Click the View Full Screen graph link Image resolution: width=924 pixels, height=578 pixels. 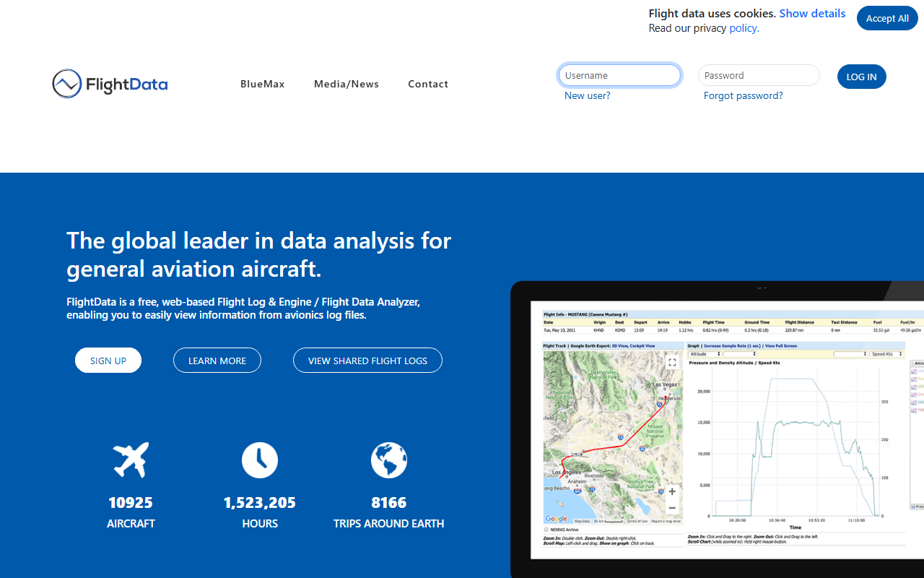pos(781,346)
